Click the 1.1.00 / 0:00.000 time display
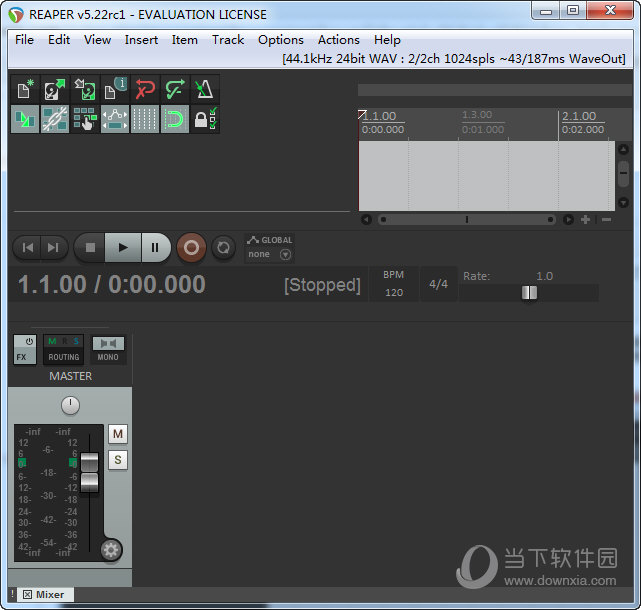The width and height of the screenshot is (641, 610). pos(111,284)
